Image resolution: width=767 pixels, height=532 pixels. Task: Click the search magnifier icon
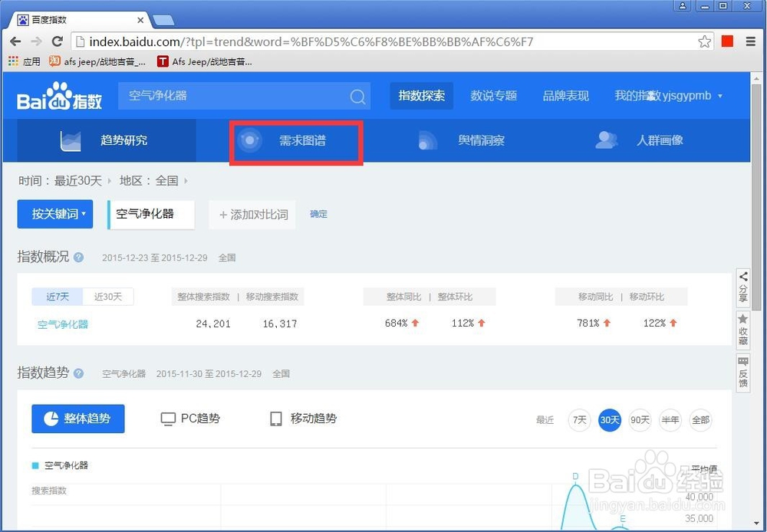tap(357, 96)
